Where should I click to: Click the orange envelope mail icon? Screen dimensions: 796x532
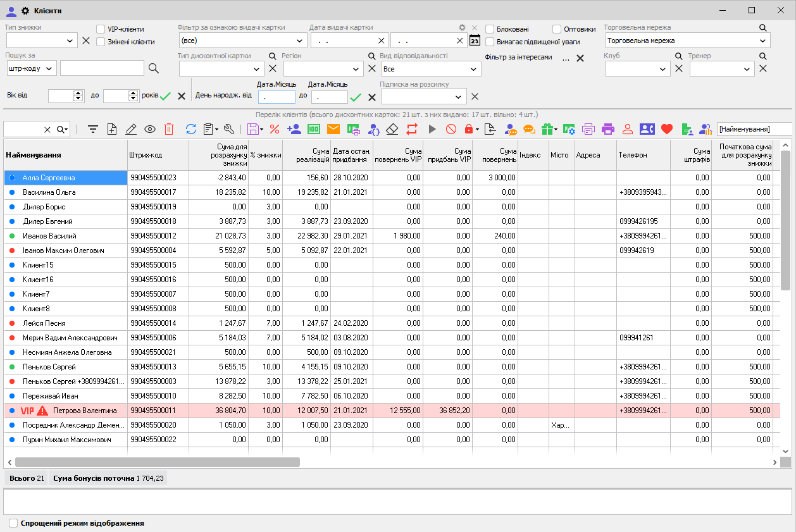click(333, 129)
